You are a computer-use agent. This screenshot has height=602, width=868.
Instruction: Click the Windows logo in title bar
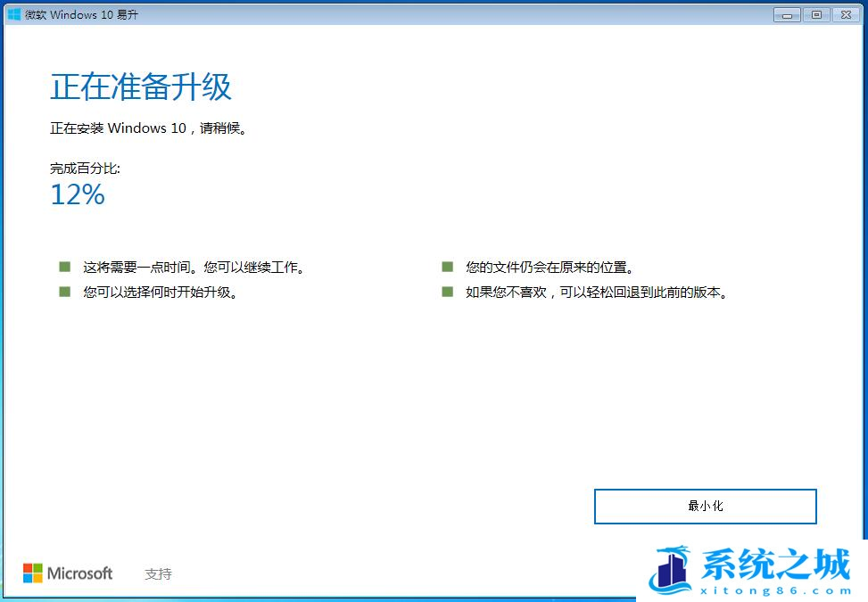click(x=14, y=14)
